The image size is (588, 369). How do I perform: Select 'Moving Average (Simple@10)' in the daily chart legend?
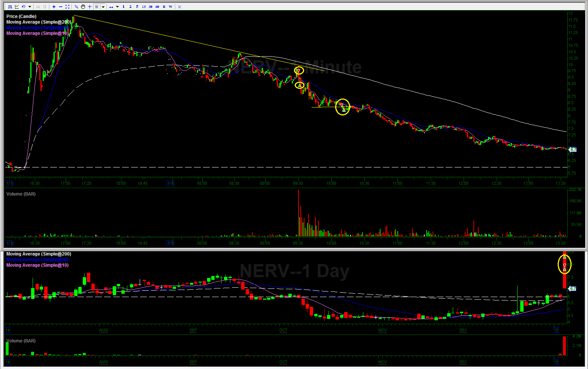(x=37, y=265)
